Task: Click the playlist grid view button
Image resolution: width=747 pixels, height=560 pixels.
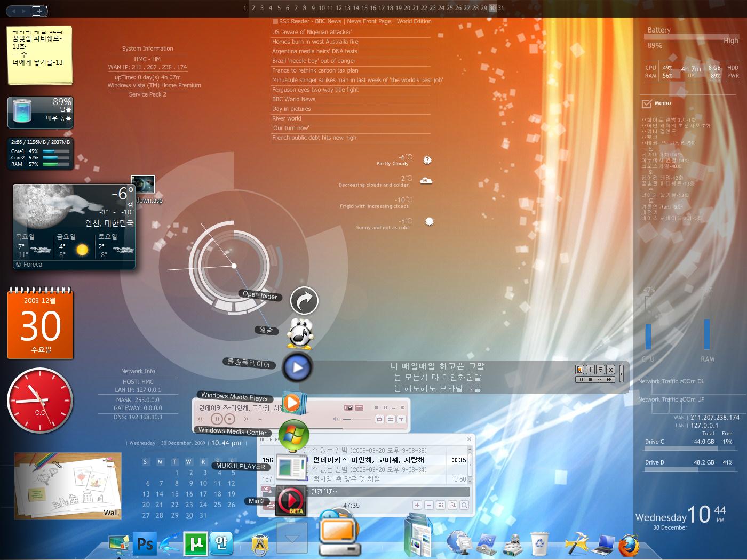Action: (441, 505)
